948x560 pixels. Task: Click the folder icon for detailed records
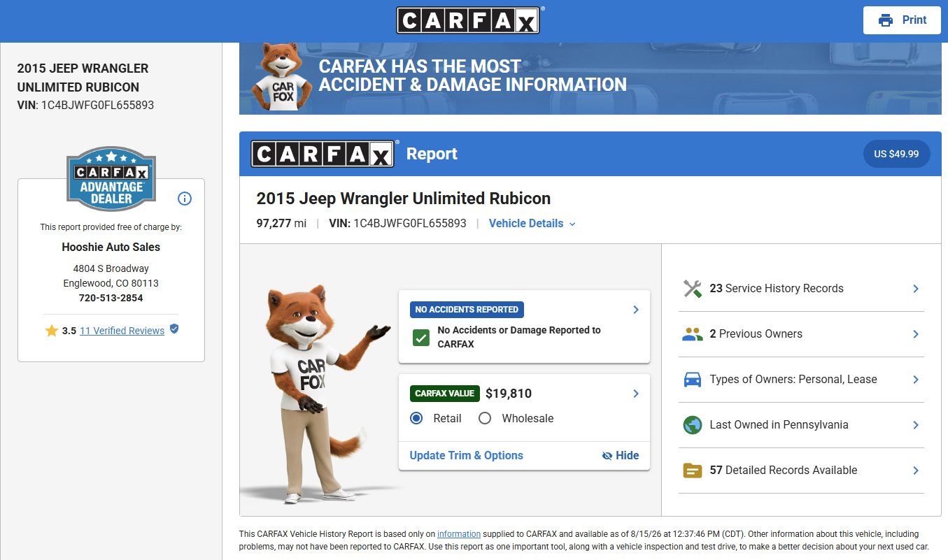pyautogui.click(x=692, y=471)
